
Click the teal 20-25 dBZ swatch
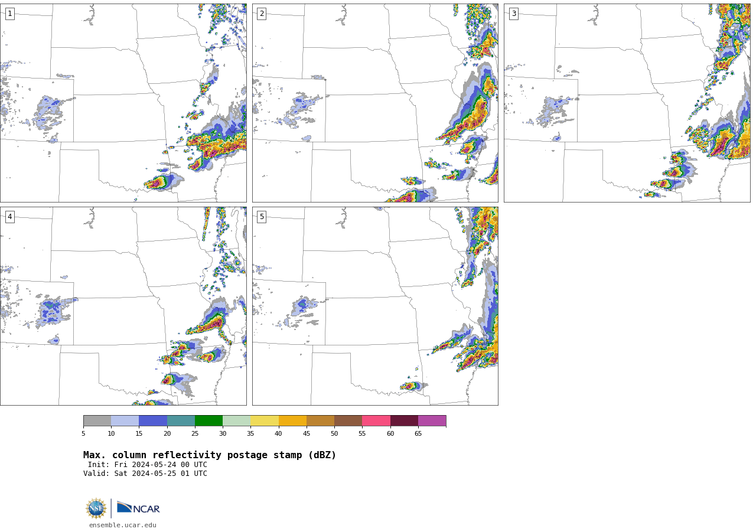tap(181, 421)
